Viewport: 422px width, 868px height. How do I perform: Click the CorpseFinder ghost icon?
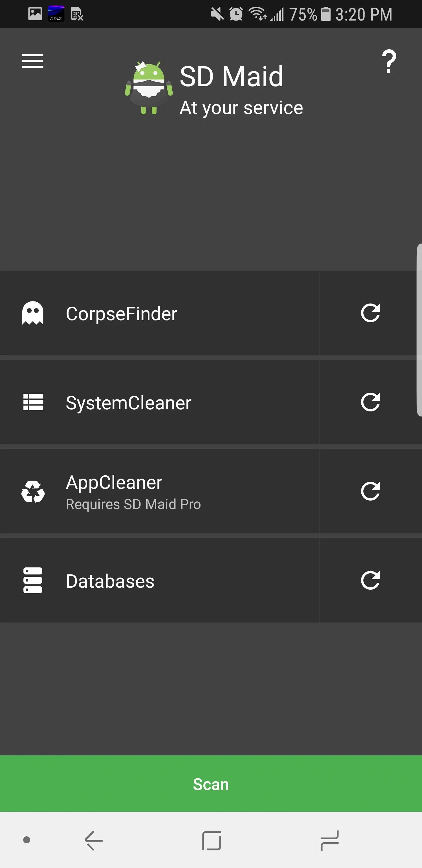point(33,313)
